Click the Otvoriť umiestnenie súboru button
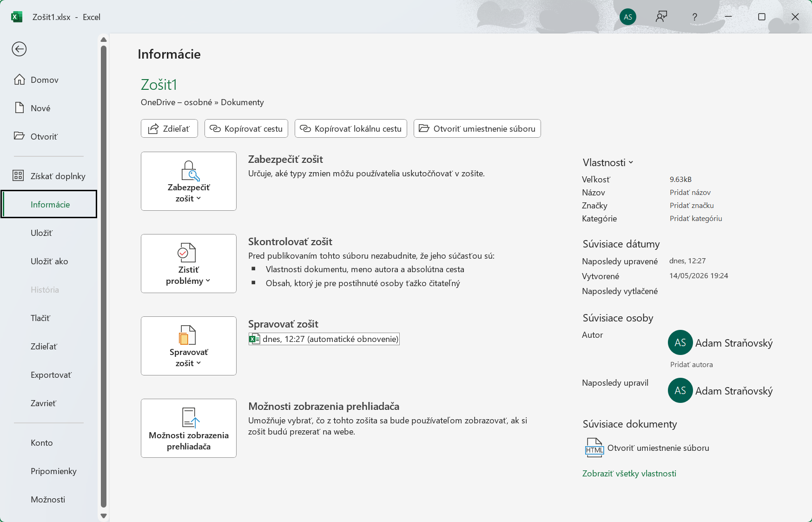Viewport: 812px width, 522px height. coord(477,128)
